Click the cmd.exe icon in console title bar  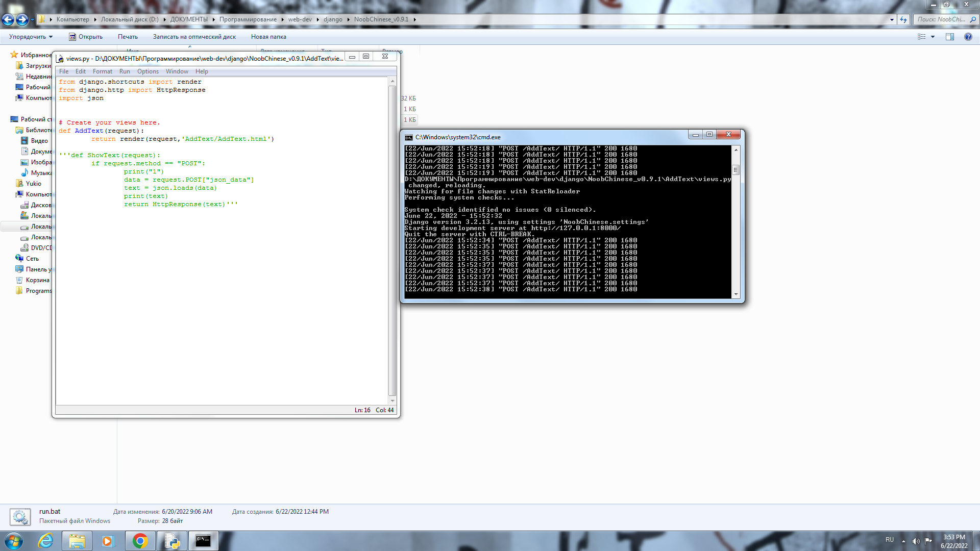point(409,137)
